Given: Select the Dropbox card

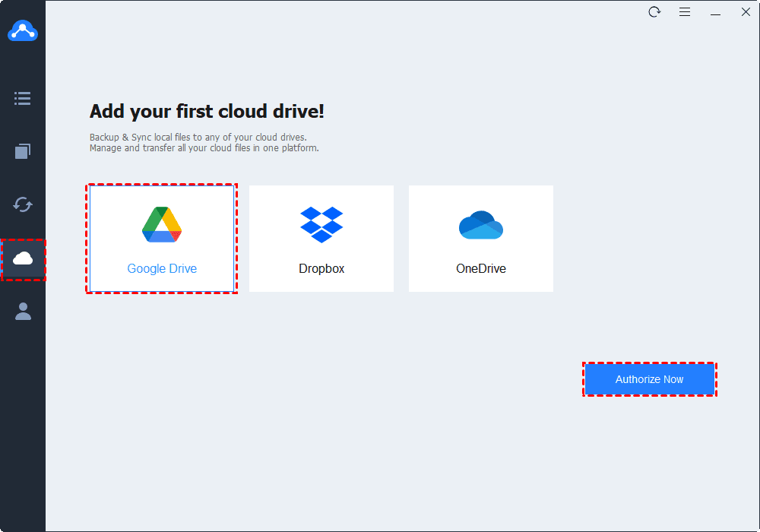Looking at the screenshot, I should (x=321, y=239).
